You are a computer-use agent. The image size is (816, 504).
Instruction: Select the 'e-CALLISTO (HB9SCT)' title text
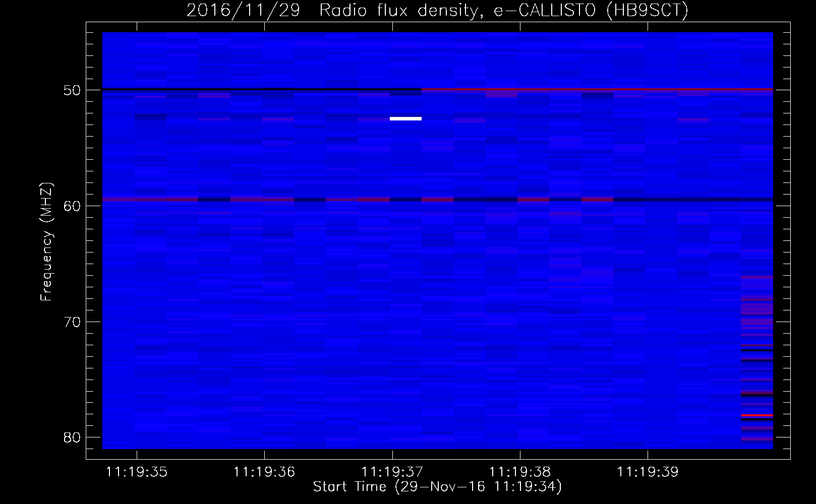(591, 11)
